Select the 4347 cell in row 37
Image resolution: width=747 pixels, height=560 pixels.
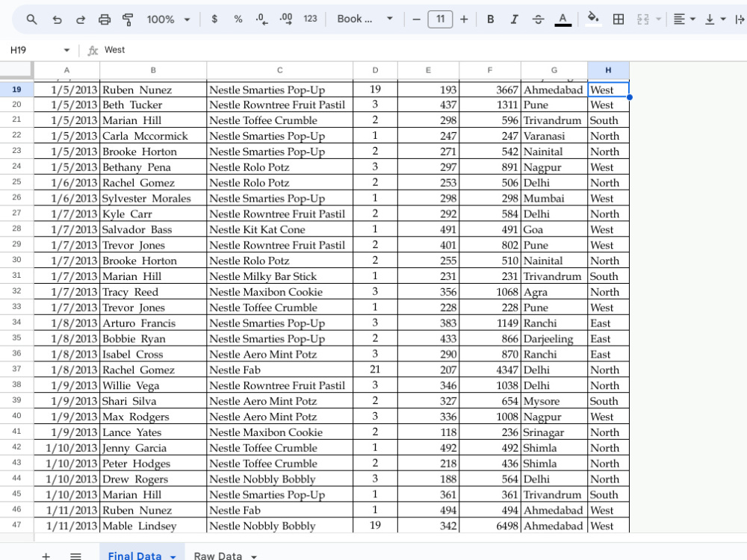[x=490, y=370]
